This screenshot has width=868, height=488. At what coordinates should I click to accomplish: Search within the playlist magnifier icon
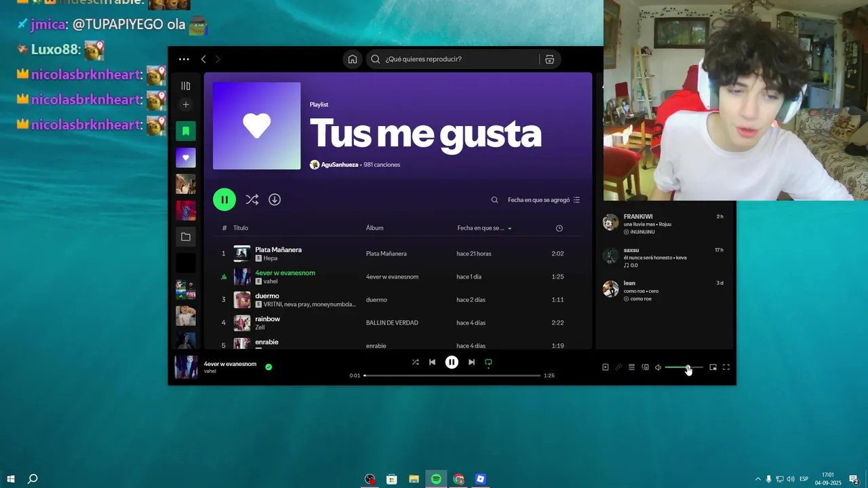[494, 200]
